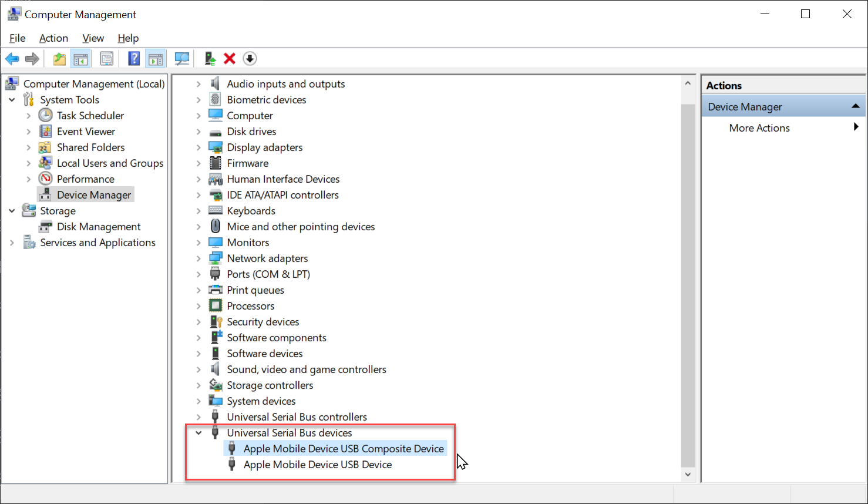Image resolution: width=868 pixels, height=504 pixels.
Task: Click the Scan for hardware changes icon
Action: [x=182, y=59]
